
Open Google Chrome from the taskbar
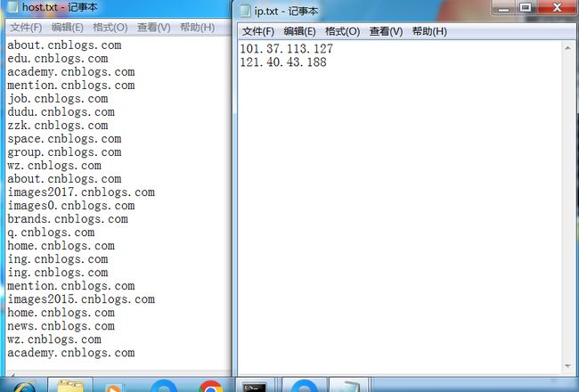tap(210, 387)
